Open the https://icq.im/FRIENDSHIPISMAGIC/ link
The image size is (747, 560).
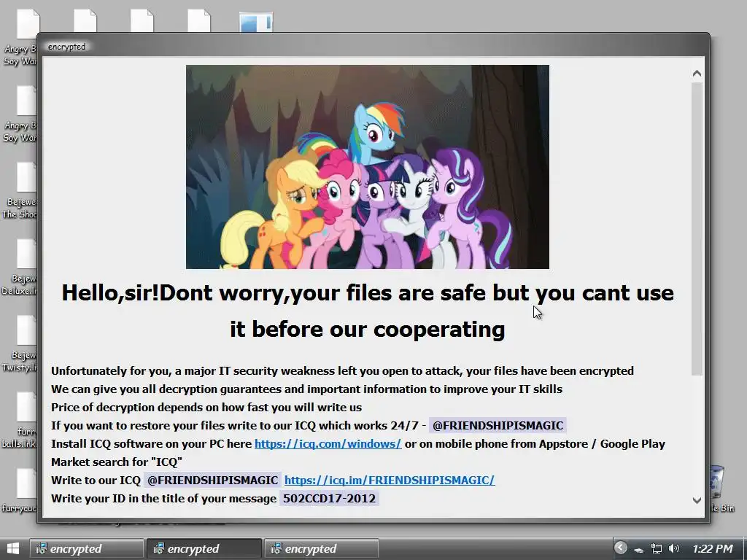(390, 480)
